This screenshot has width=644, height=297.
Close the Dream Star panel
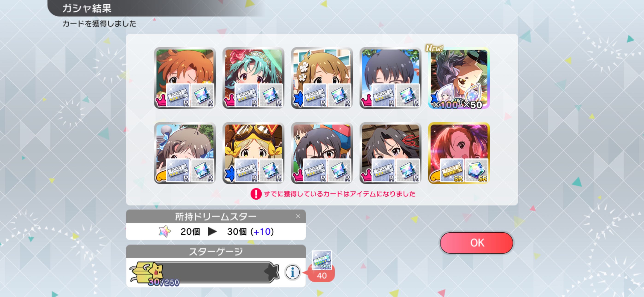click(x=298, y=216)
